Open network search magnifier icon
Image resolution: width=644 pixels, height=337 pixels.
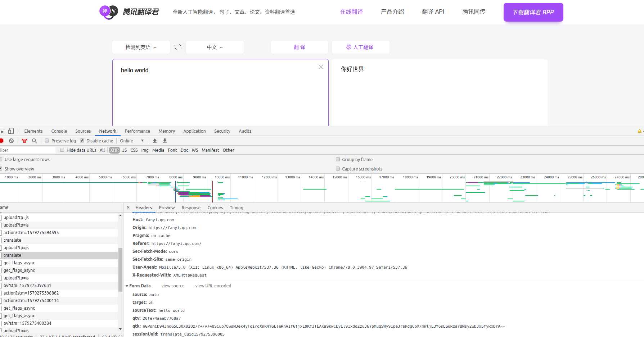click(35, 141)
